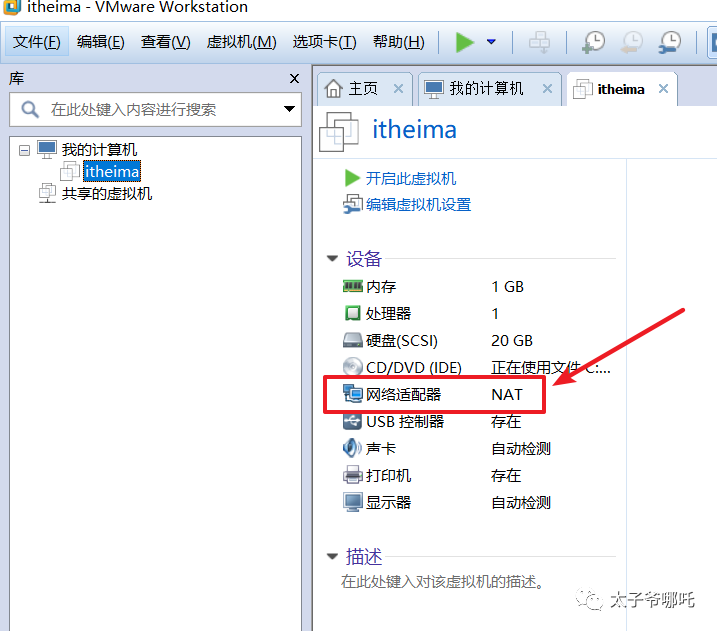The width and height of the screenshot is (717, 631).
Task: Click the 1 GB memory value
Action: tap(507, 287)
